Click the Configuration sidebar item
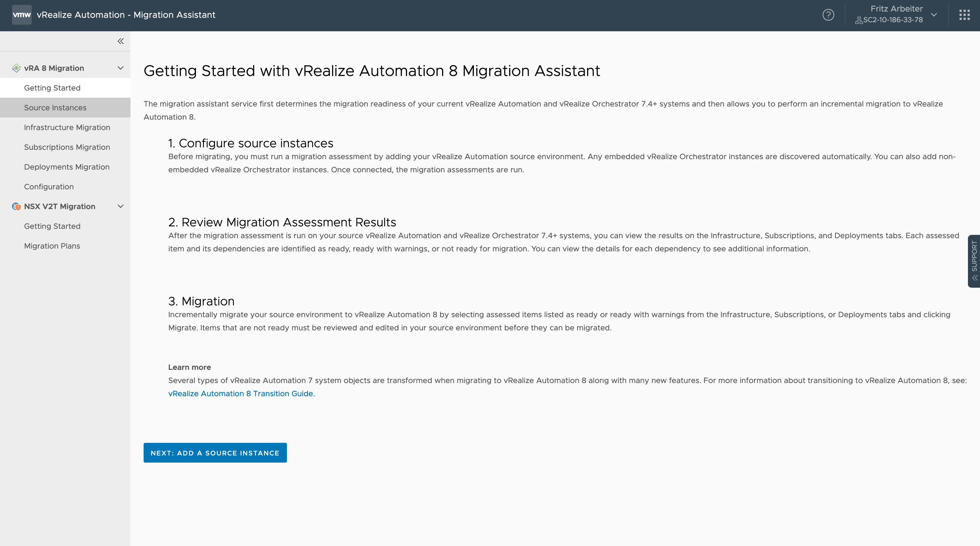Viewport: 980px width, 546px height. (x=48, y=186)
